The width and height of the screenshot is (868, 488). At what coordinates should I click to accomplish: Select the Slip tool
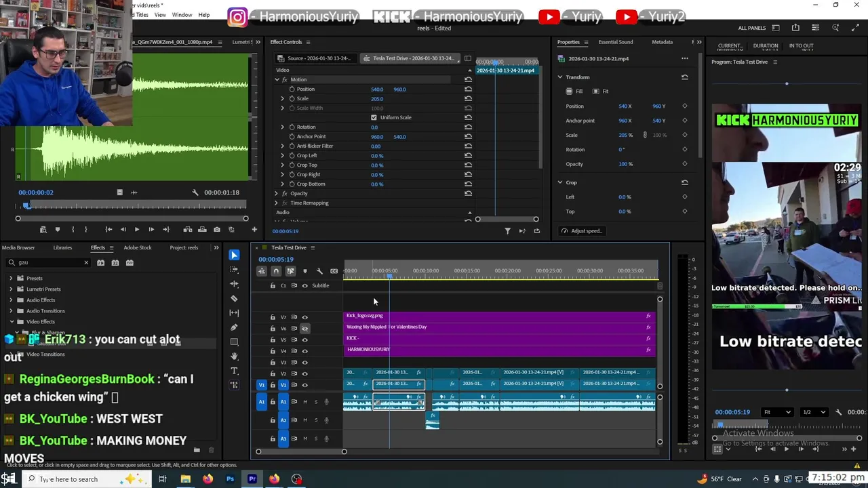point(234,312)
